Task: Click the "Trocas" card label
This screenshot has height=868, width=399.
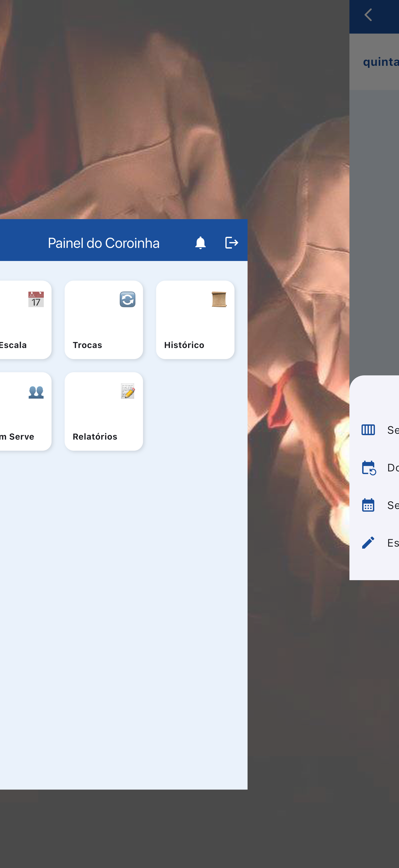Action: point(87,345)
